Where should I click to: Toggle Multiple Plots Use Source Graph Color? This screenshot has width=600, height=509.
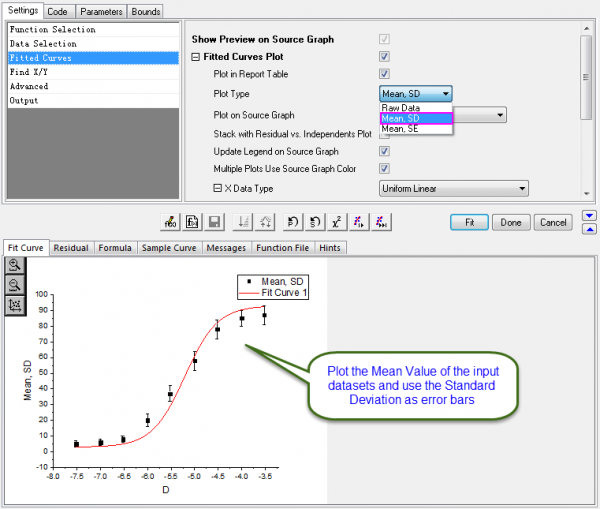pyautogui.click(x=385, y=169)
